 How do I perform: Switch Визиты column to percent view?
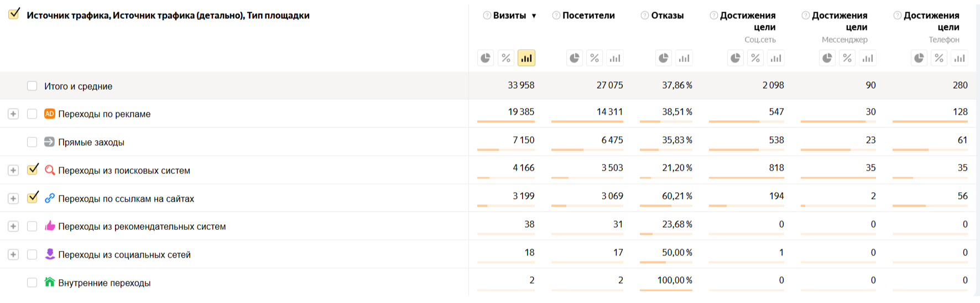[x=506, y=58]
